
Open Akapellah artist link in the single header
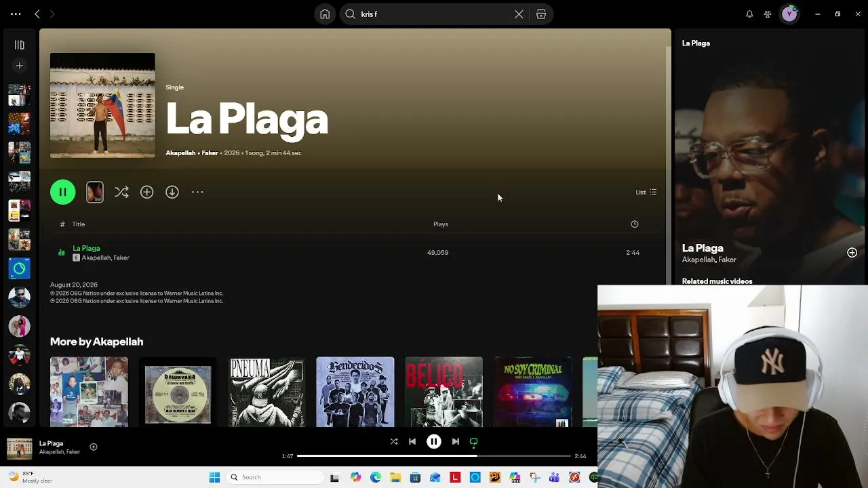pyautogui.click(x=180, y=153)
